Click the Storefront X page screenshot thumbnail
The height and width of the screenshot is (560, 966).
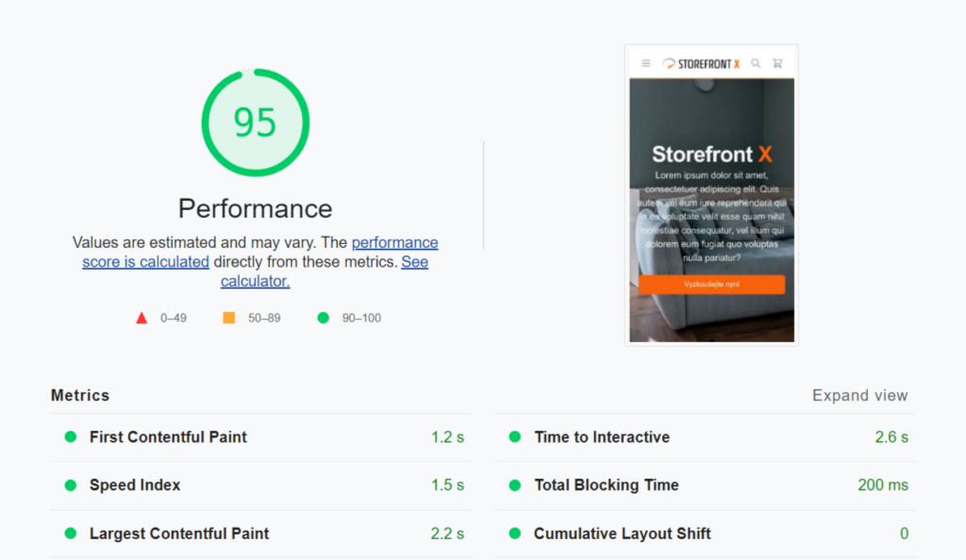point(711,195)
